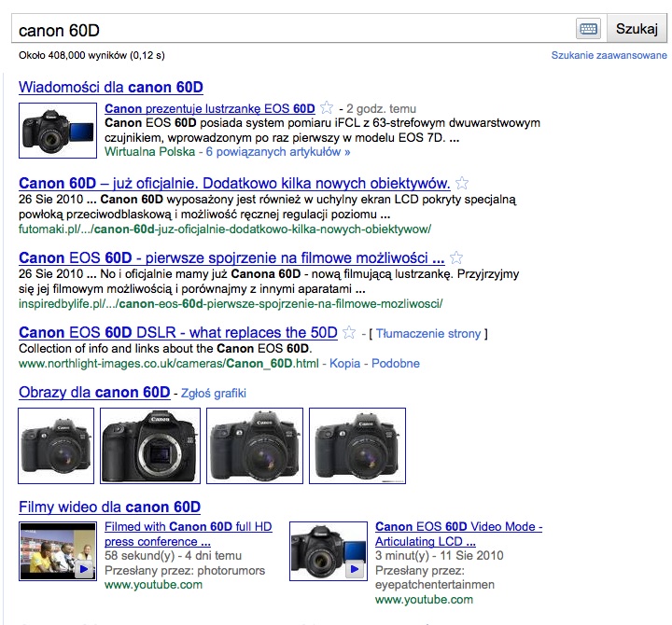
Task: Click Tłumaczenie strony translation link
Action: click(428, 333)
